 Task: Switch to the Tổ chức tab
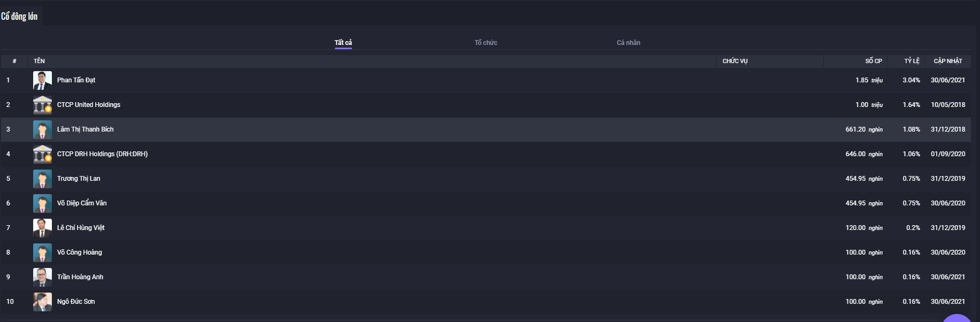486,43
